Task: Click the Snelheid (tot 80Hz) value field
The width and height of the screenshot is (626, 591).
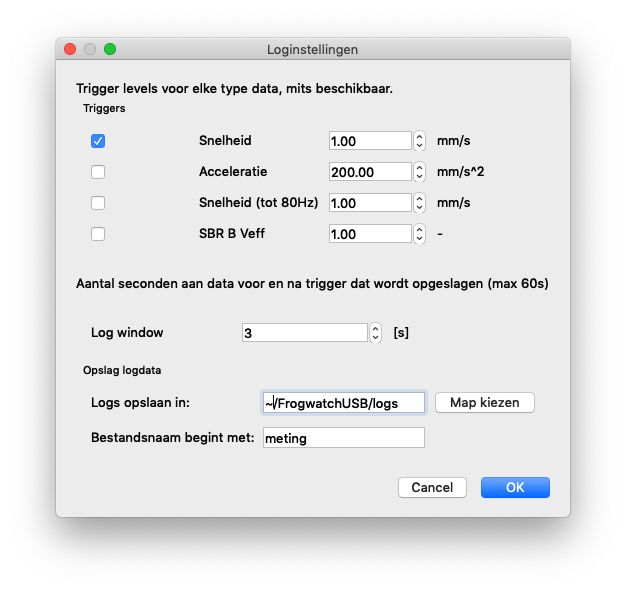Action: [x=370, y=203]
